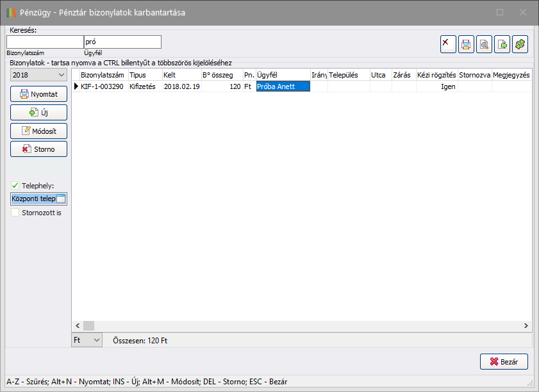Image resolution: width=539 pixels, height=392 pixels.
Task: Click the horizontal scrollbar right arrow
Action: click(x=526, y=325)
